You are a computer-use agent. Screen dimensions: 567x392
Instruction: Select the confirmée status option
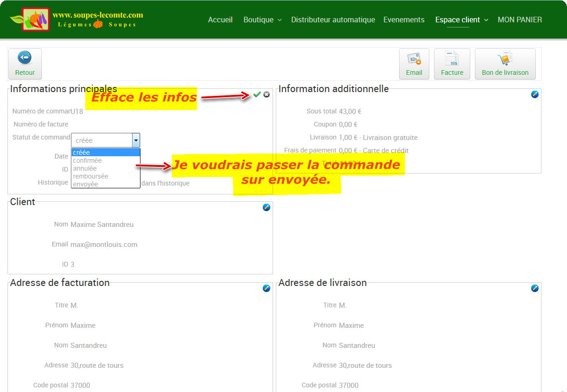click(106, 160)
